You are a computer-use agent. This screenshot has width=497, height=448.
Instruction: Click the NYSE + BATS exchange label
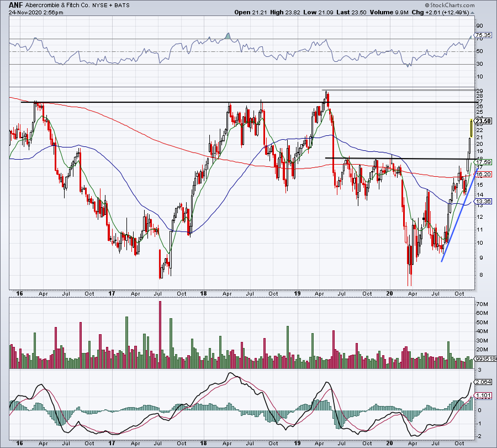[111, 6]
